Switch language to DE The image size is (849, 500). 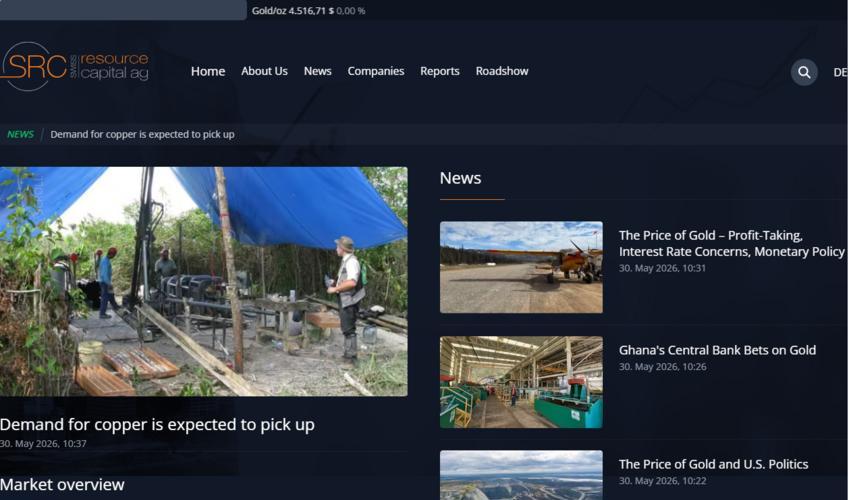click(x=840, y=72)
